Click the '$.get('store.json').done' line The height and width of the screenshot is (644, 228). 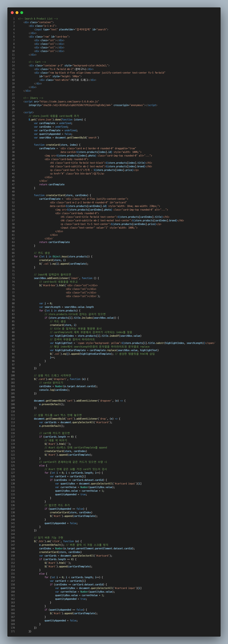click(x=57, y=119)
